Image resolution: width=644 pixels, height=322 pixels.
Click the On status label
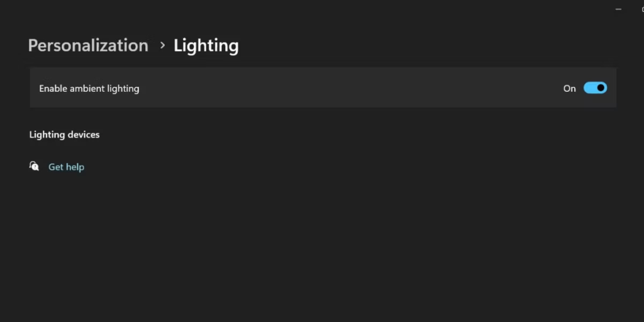click(569, 89)
